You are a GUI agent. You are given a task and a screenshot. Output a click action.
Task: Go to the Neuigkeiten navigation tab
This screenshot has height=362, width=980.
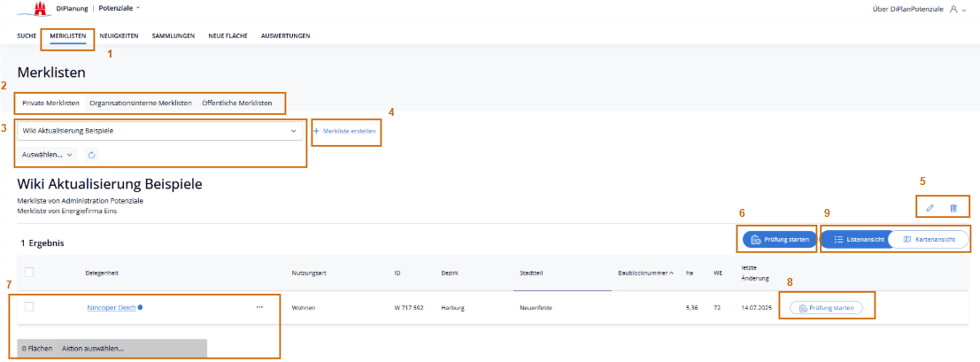[119, 36]
